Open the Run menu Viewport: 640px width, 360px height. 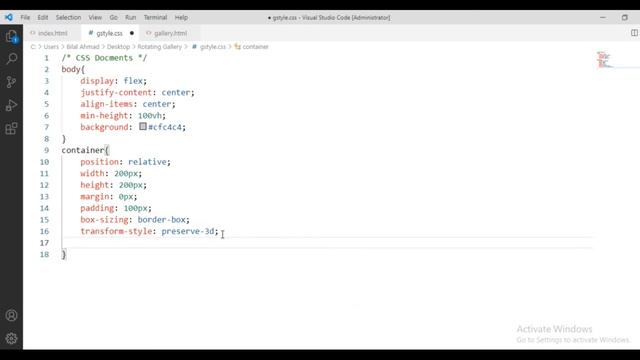tap(131, 18)
